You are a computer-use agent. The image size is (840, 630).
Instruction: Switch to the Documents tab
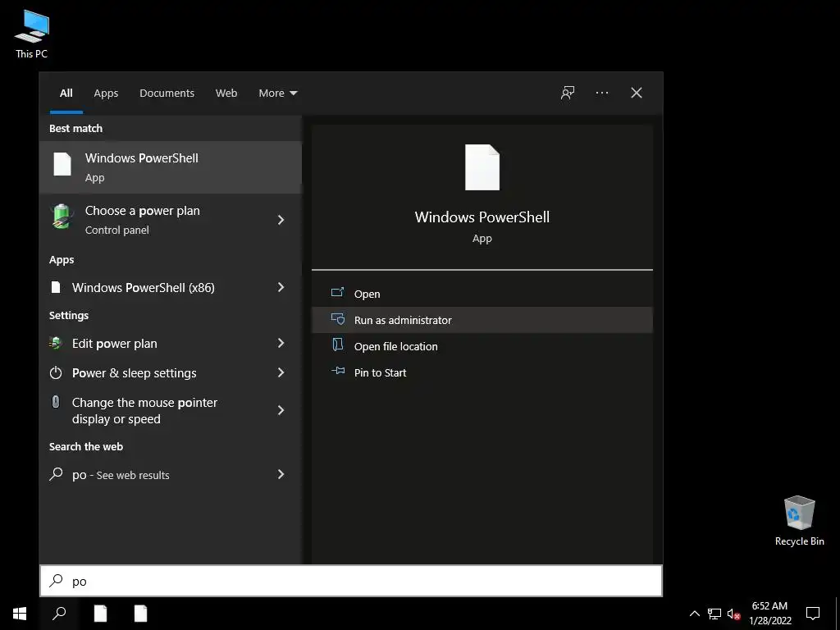click(x=167, y=94)
